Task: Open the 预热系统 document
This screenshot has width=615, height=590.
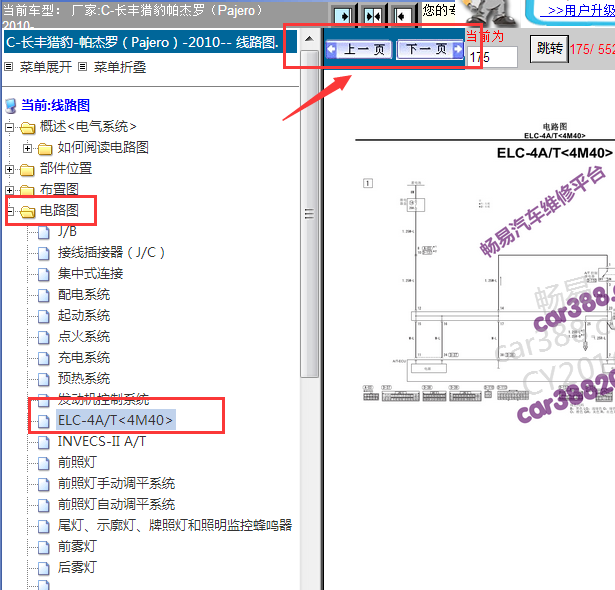Action: 84,379
